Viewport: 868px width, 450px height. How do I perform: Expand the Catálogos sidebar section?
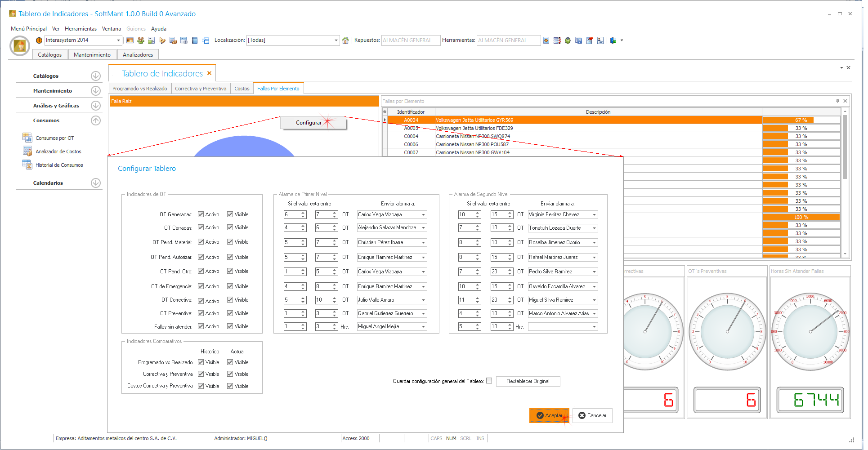pos(95,76)
